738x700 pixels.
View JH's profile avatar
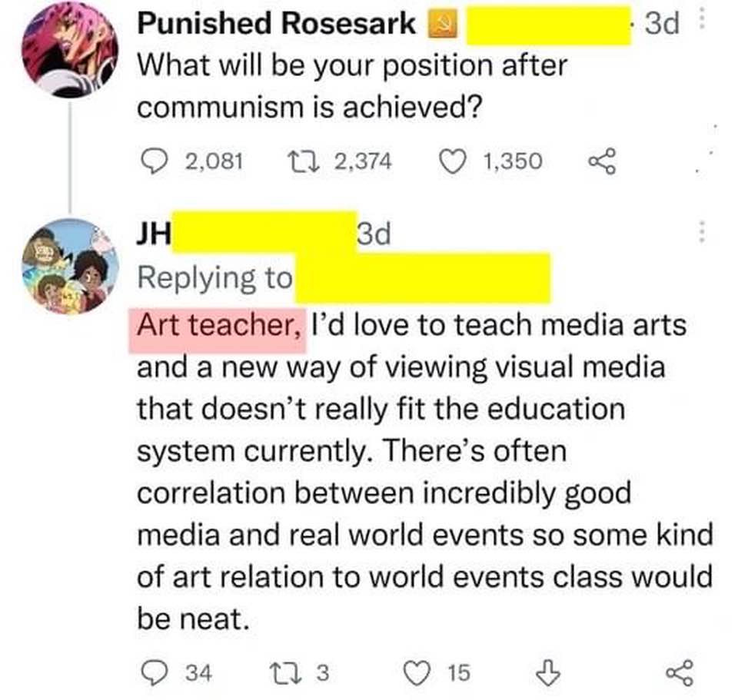pos(70,266)
